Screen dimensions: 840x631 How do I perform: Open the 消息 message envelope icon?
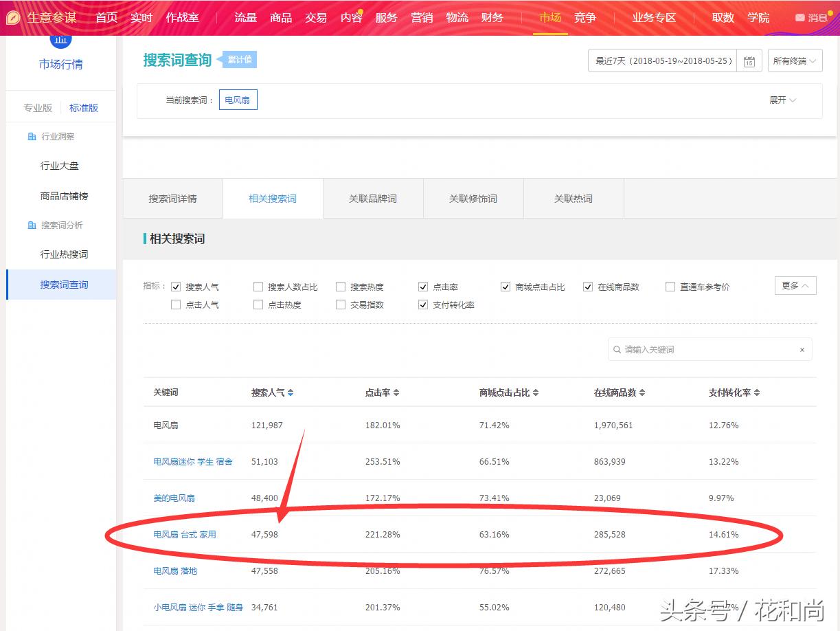pyautogui.click(x=799, y=17)
